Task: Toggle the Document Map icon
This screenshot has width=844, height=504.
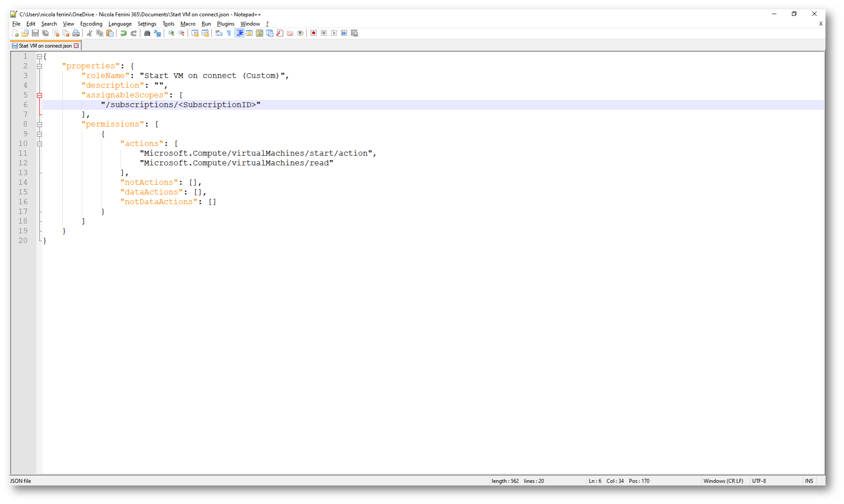Action: pyautogui.click(x=259, y=34)
